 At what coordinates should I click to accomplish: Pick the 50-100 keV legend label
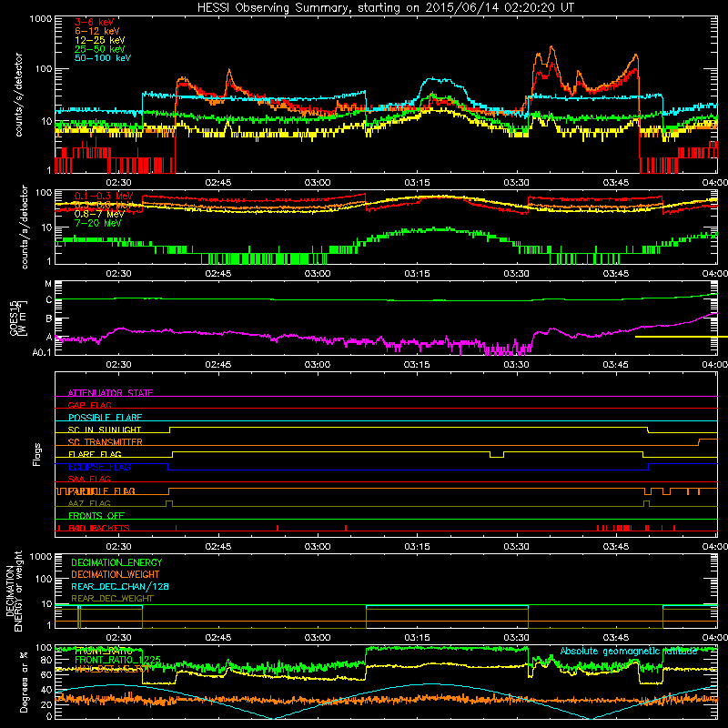click(103, 58)
